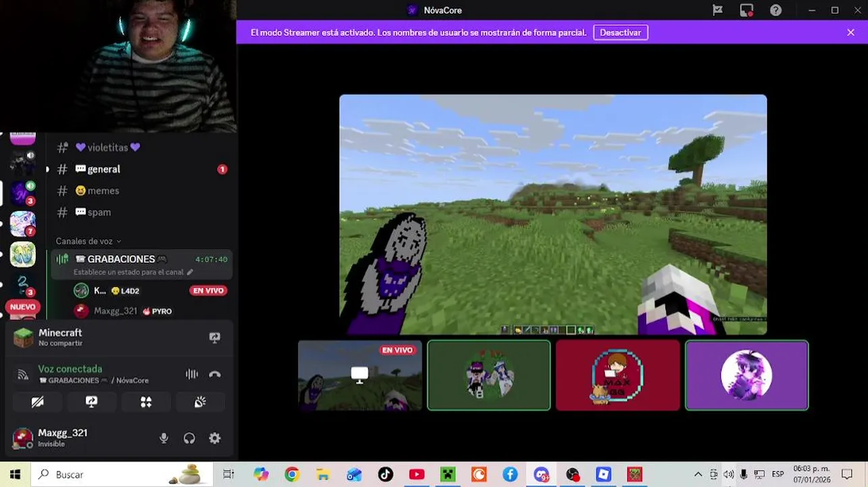Open the server icon with 7 notifications
Screen dimensions: 868x487
click(22, 224)
